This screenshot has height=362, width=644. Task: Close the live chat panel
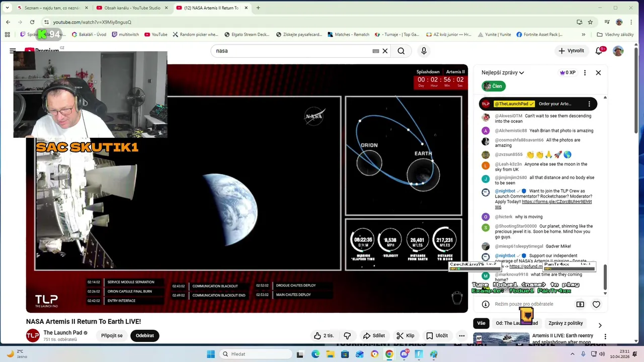pyautogui.click(x=598, y=72)
